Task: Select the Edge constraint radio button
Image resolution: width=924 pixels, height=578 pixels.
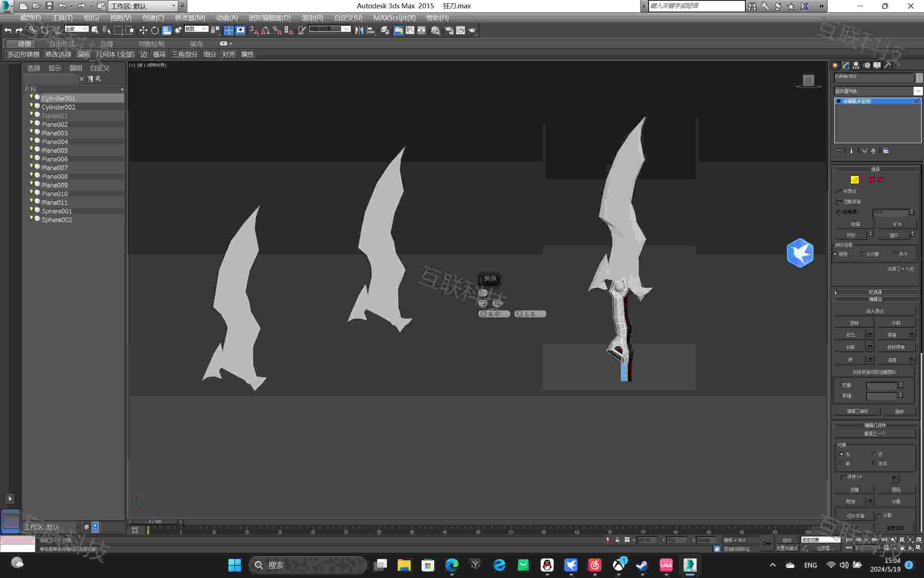Action: tap(873, 454)
